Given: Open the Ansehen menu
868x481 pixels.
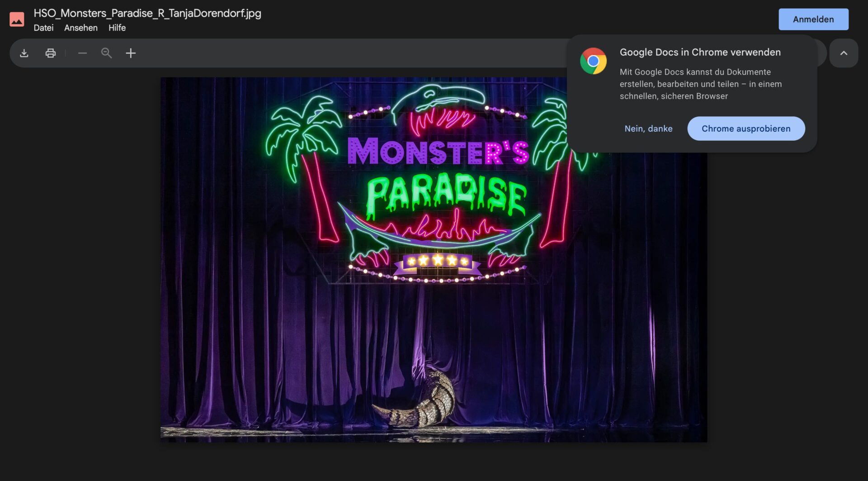Looking at the screenshot, I should click(x=80, y=28).
